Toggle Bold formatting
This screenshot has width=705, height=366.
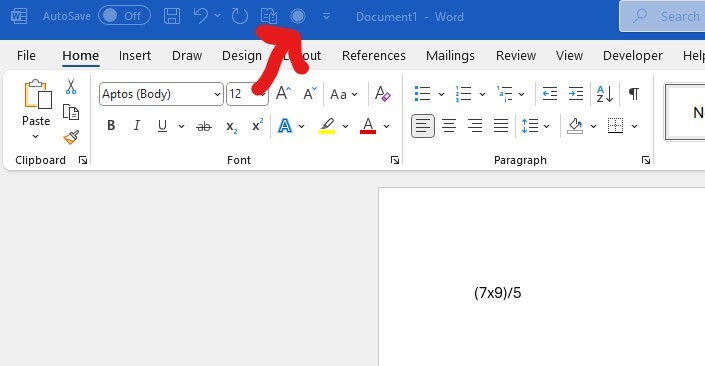pyautogui.click(x=111, y=126)
